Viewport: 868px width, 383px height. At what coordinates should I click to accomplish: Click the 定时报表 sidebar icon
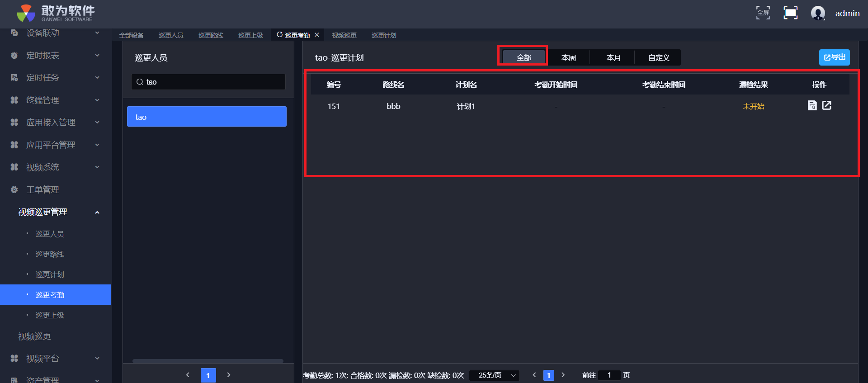[x=14, y=55]
